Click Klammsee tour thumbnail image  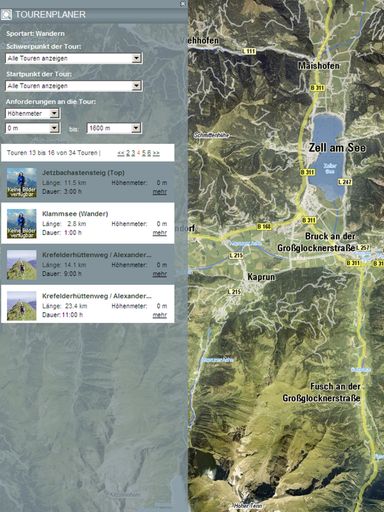pyautogui.click(x=22, y=223)
